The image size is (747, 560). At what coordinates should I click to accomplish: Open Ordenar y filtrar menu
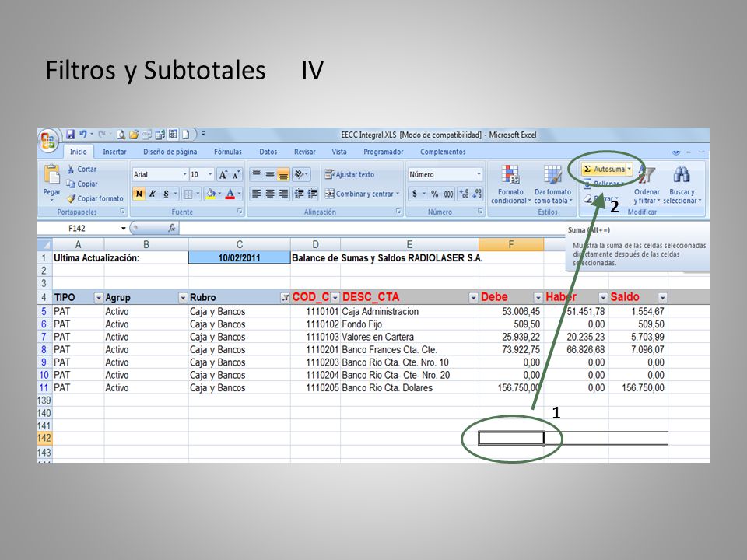tap(647, 185)
